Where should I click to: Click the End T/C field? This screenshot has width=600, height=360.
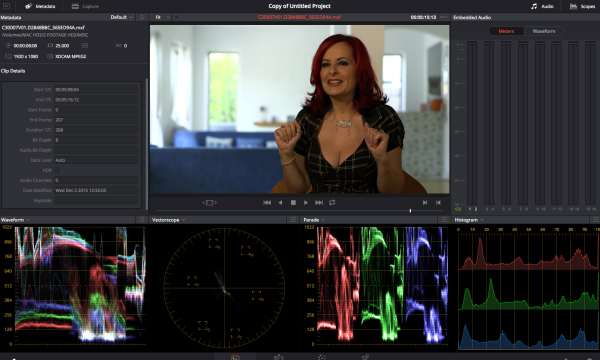click(x=96, y=99)
